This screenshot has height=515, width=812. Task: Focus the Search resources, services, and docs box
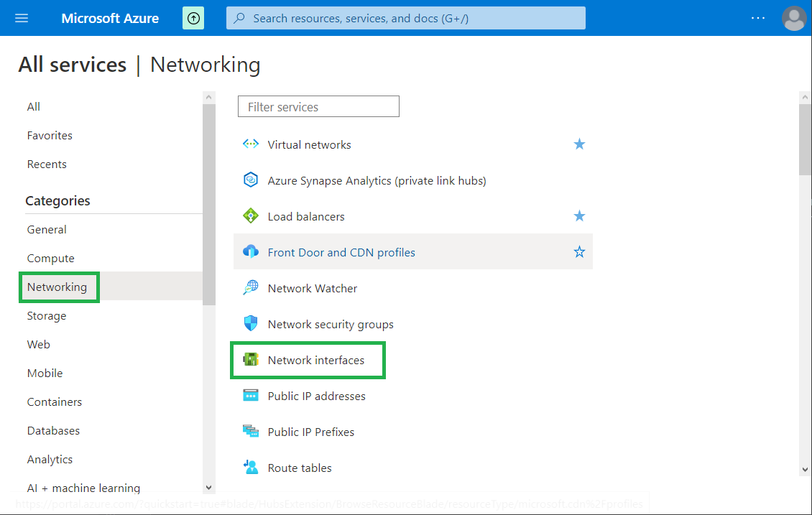point(406,18)
